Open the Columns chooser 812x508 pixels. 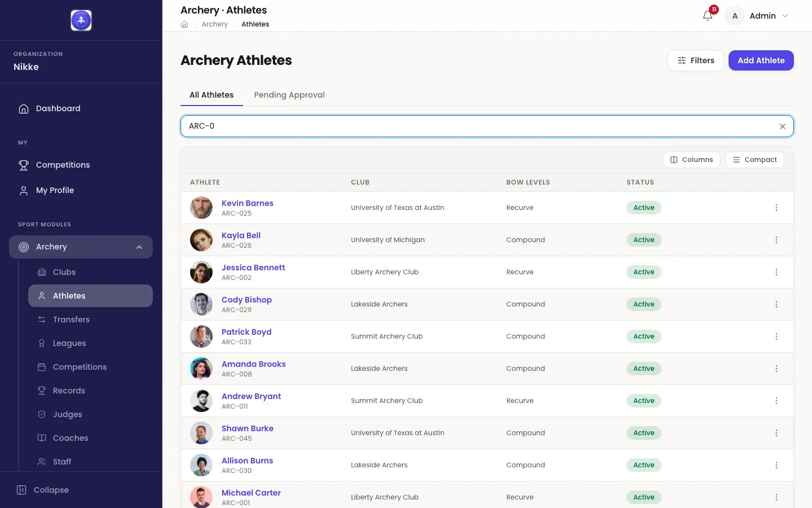691,160
